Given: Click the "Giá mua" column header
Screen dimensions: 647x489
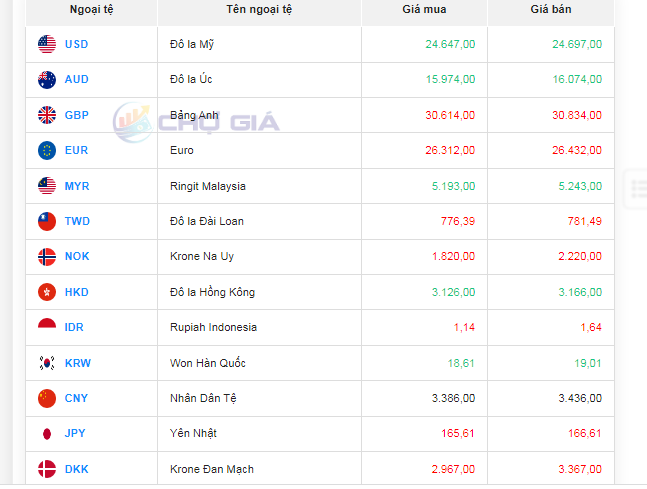Looking at the screenshot, I should [x=424, y=10].
